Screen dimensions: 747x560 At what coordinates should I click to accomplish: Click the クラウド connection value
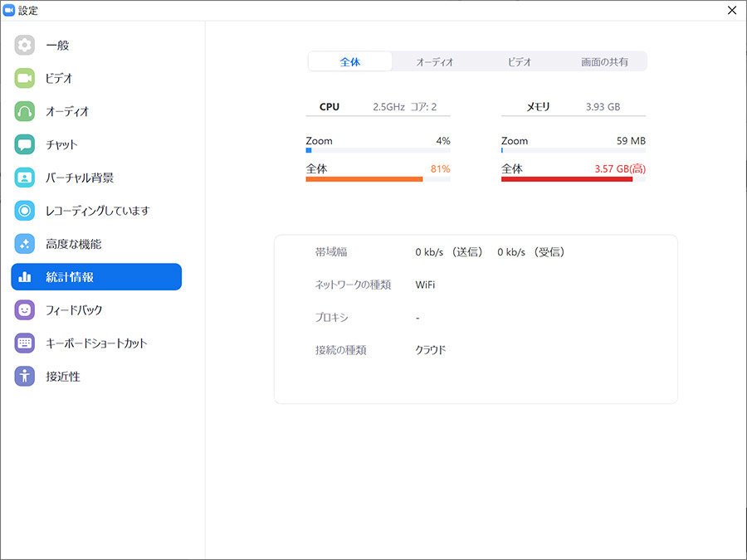pos(430,350)
